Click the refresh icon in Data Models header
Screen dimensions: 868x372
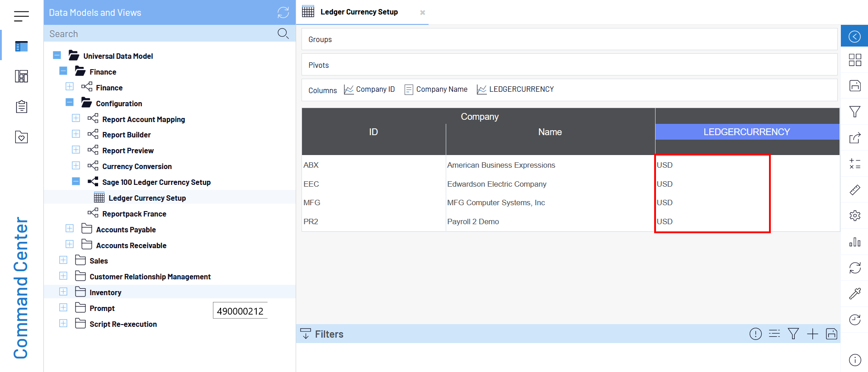pos(283,12)
